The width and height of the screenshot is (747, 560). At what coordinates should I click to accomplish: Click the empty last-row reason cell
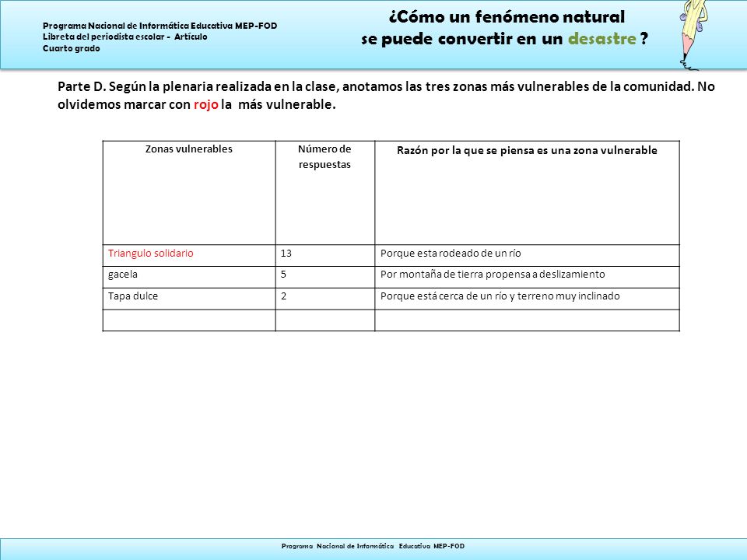(x=527, y=320)
